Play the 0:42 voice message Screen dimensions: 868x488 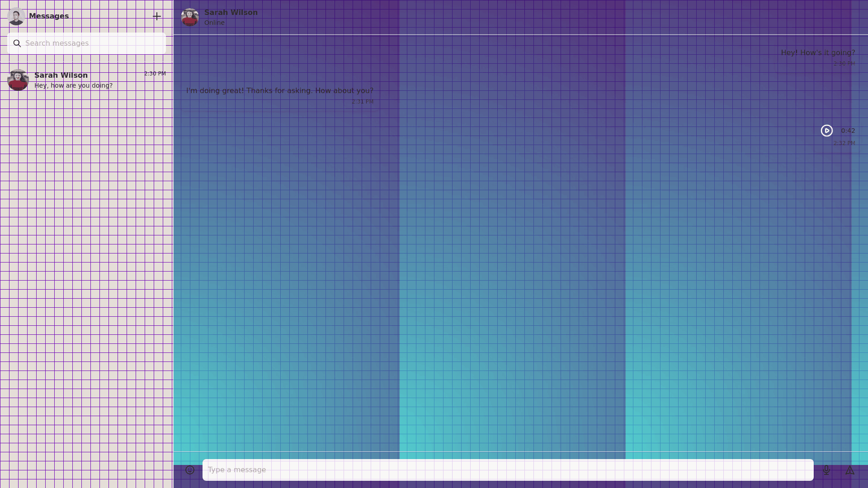[x=826, y=131]
